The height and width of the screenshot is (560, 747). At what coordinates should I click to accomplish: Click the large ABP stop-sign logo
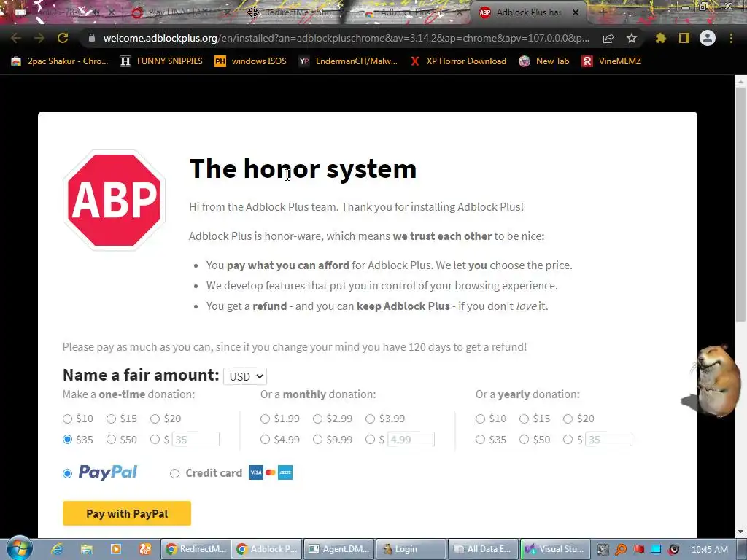point(114,200)
